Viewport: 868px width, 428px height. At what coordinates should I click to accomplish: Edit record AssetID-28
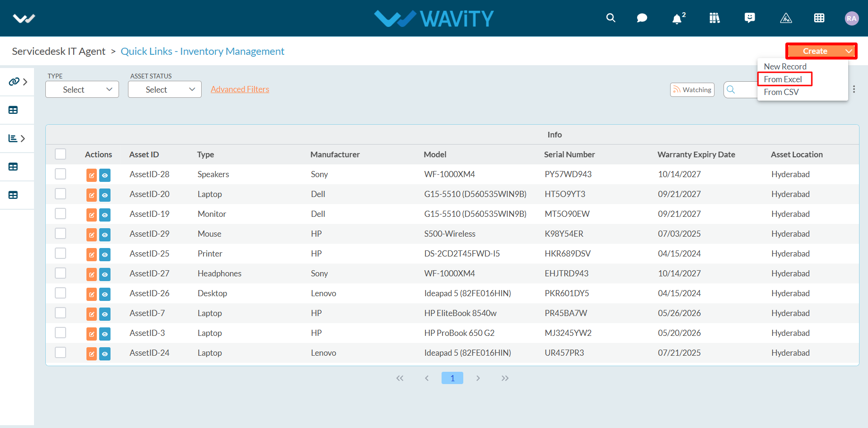point(92,175)
